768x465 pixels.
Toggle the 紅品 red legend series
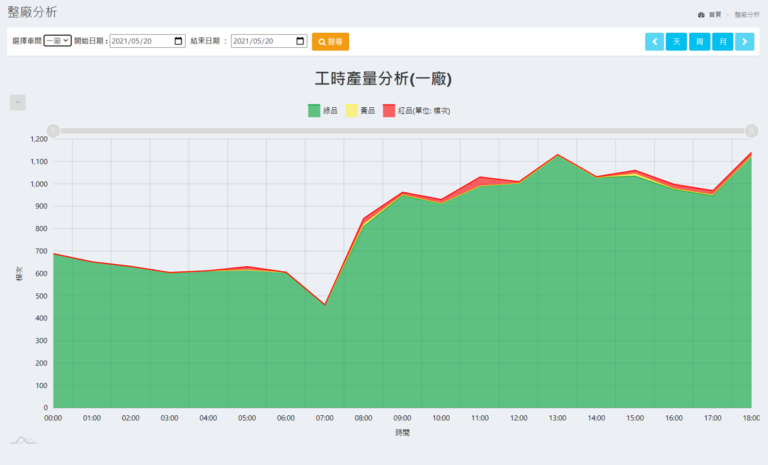(x=416, y=111)
